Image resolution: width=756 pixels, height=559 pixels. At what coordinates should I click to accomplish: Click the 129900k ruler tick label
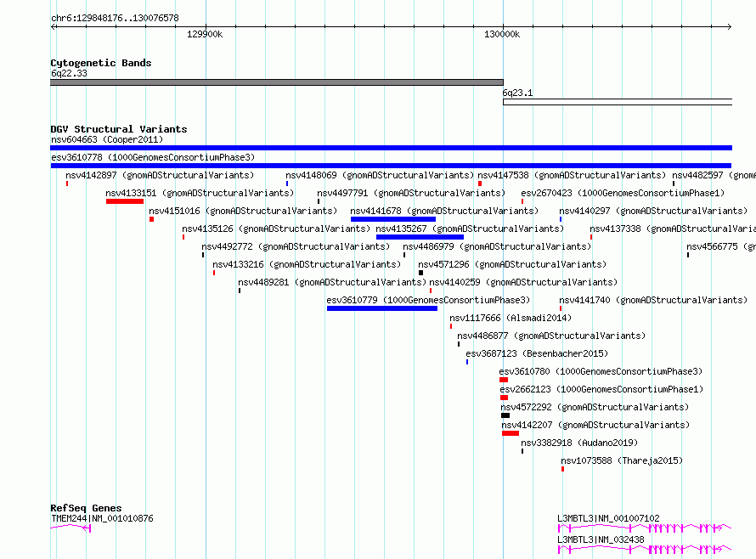click(x=205, y=34)
